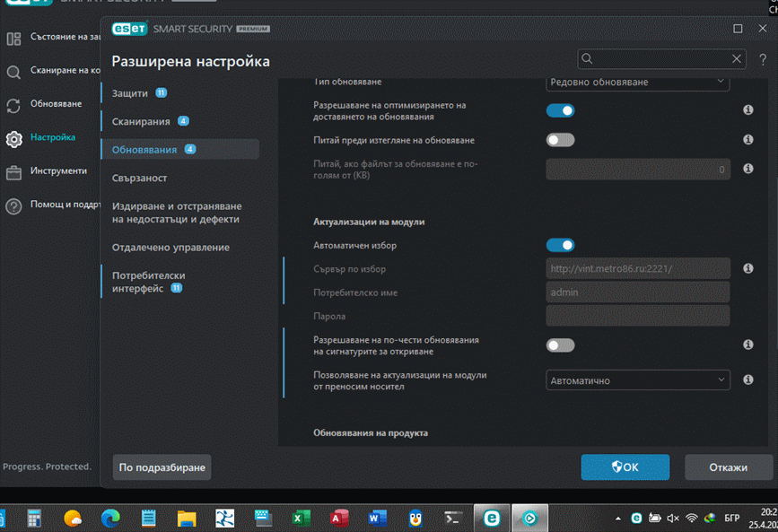Screen dimensions: 778x532
Task: Click the Актуализации на модули heading
Action: click(369, 222)
